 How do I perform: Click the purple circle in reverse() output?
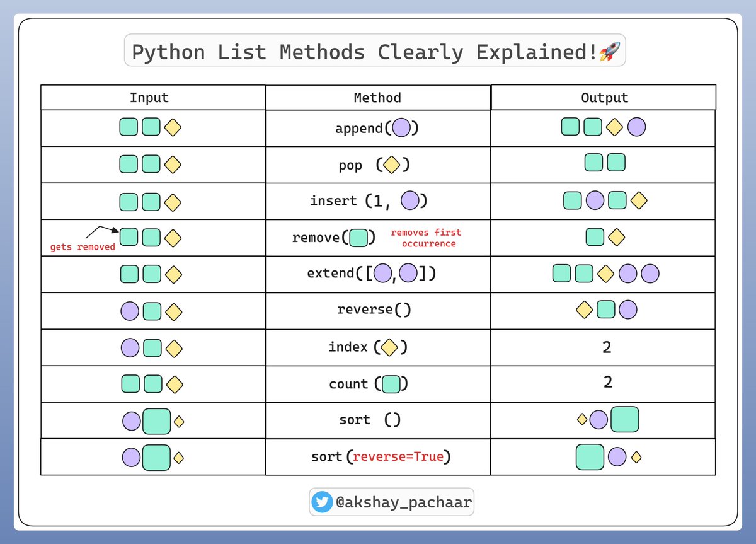point(628,310)
